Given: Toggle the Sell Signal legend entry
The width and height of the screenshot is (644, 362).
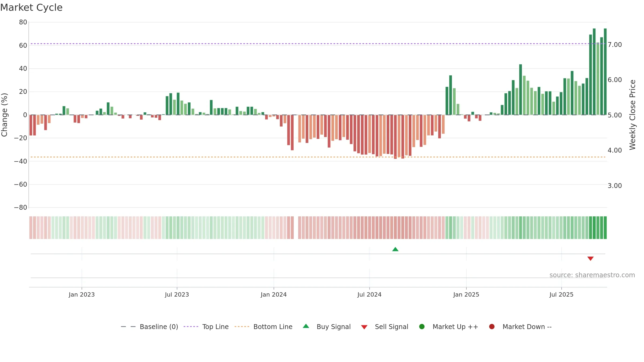Looking at the screenshot, I should 385,327.
